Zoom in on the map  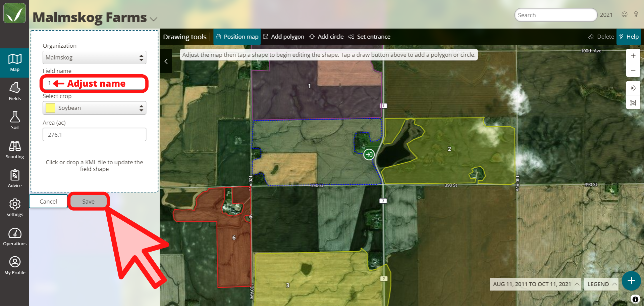pyautogui.click(x=633, y=56)
